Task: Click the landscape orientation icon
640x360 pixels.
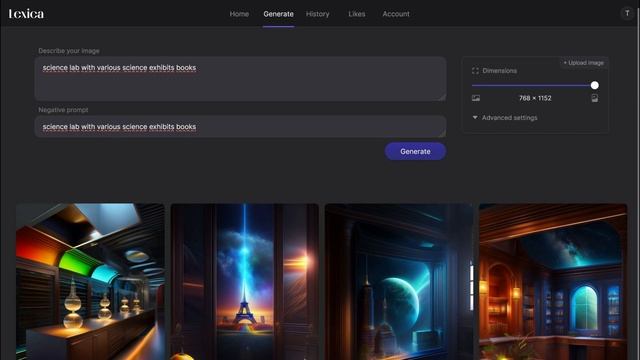Action: 476,98
